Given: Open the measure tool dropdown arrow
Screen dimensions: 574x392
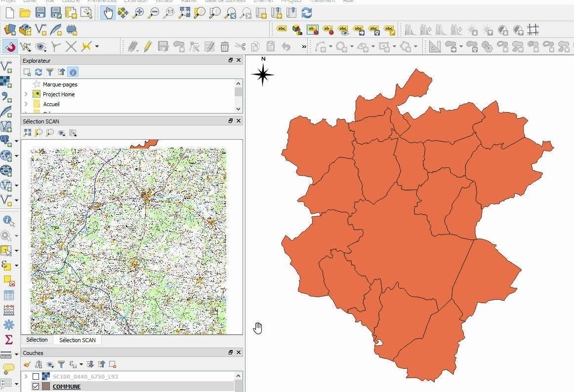Looking at the screenshot, I should coord(16,354).
